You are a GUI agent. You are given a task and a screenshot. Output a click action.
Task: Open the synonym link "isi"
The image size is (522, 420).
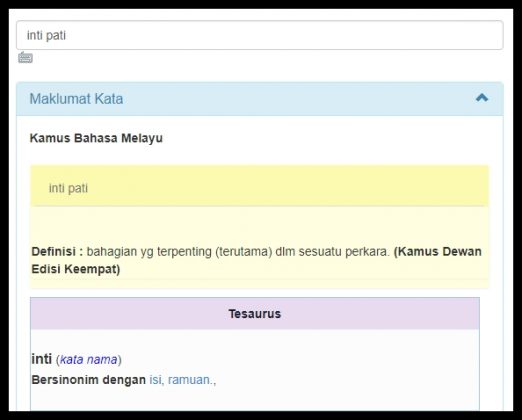point(155,379)
